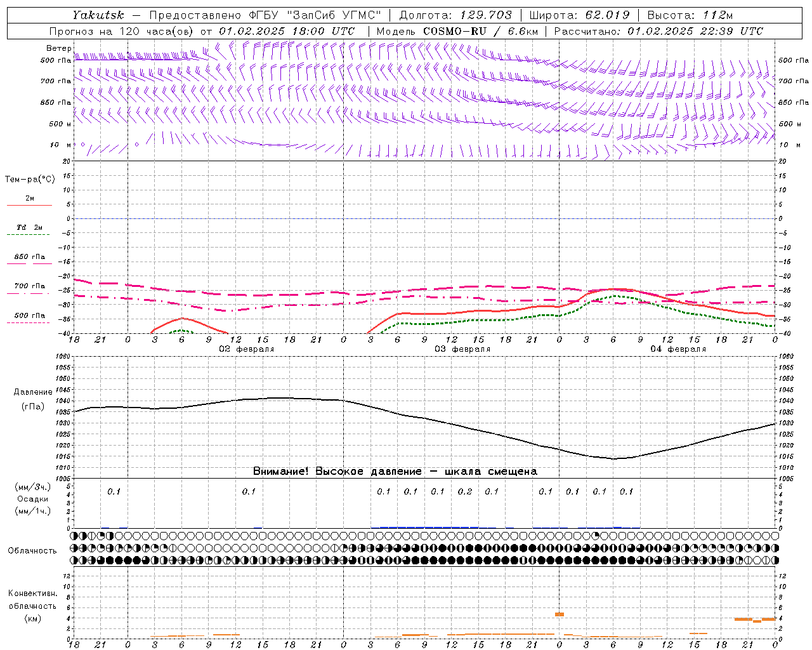Click the Облачность cloud cover label
This screenshot has width=812, height=650.
tap(32, 551)
